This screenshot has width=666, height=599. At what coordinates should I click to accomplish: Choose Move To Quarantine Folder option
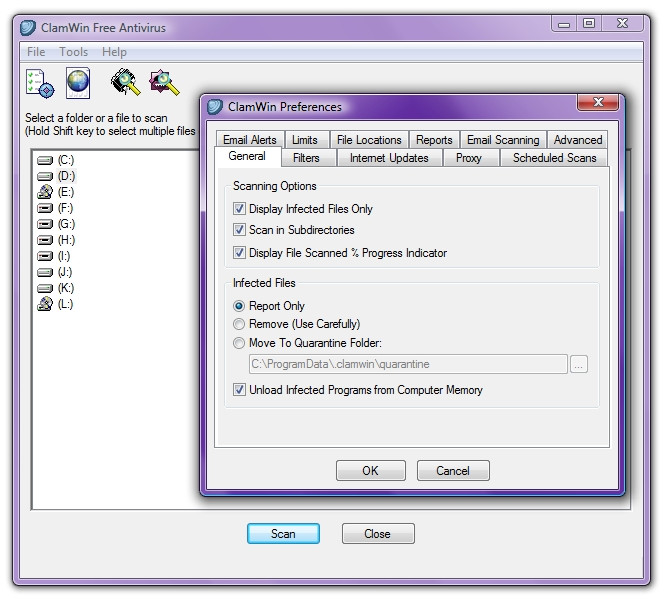pyautogui.click(x=239, y=343)
